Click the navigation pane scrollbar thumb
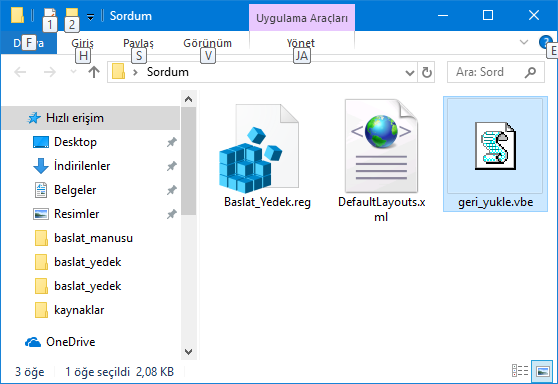Screen dimensions: 558x384 pos(189,161)
